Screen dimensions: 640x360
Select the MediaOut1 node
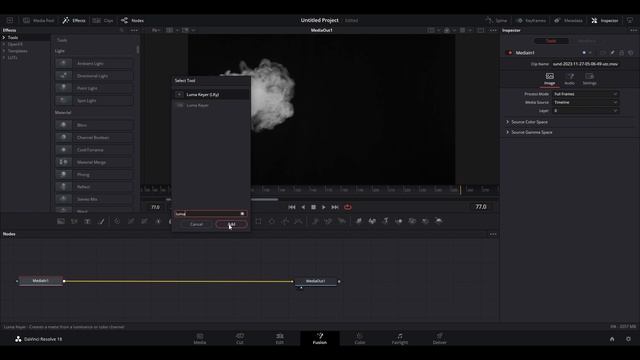[x=316, y=281]
